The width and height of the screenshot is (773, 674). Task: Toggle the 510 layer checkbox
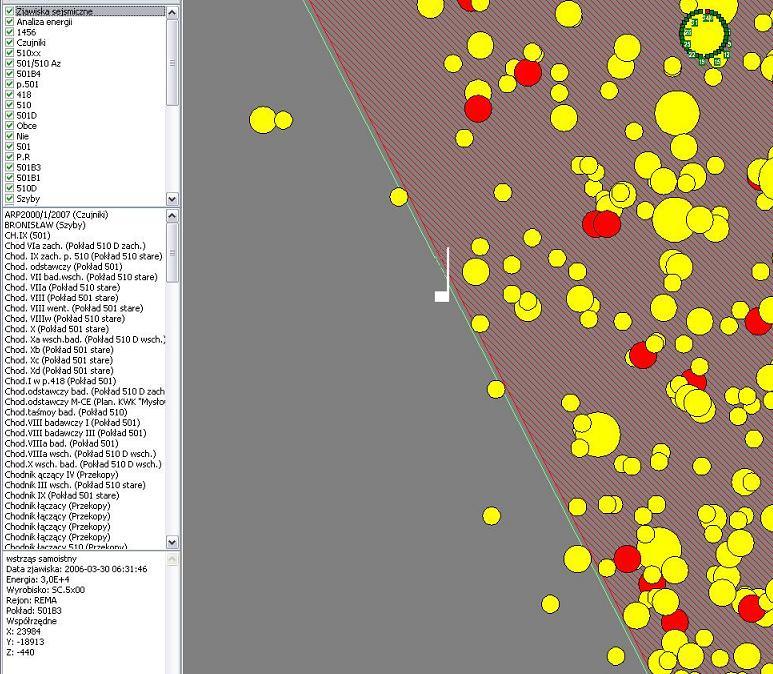pyautogui.click(x=9, y=105)
